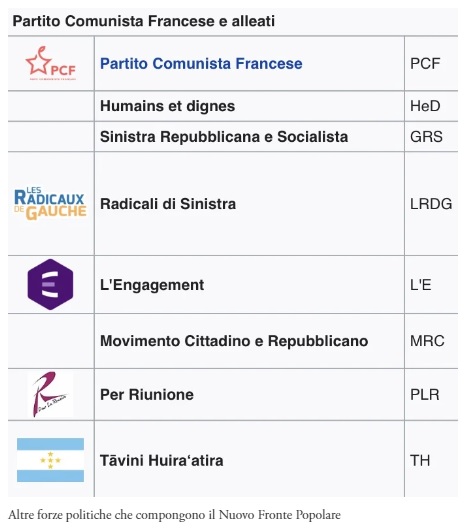Click the Tāvini Huiraʻatira flag image
466x529 pixels.
pyautogui.click(x=50, y=460)
